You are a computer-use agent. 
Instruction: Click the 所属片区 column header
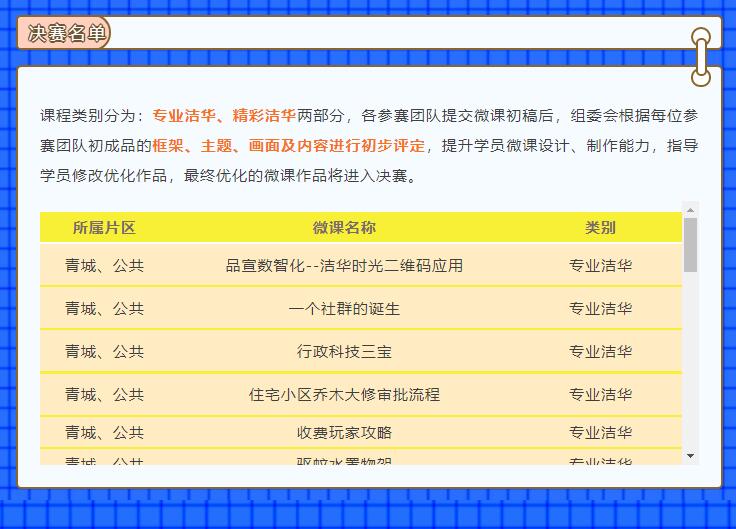[x=104, y=228]
